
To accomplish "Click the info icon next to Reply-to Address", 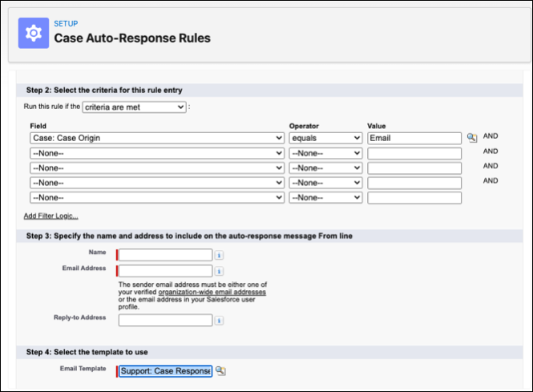I will point(220,321).
